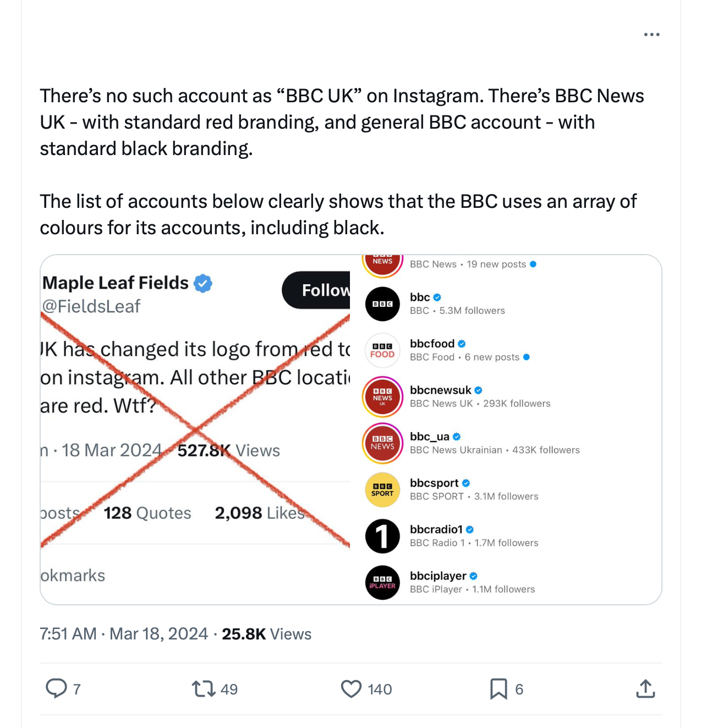Click the black bbc account logo
This screenshot has width=701, height=728.
point(382,304)
